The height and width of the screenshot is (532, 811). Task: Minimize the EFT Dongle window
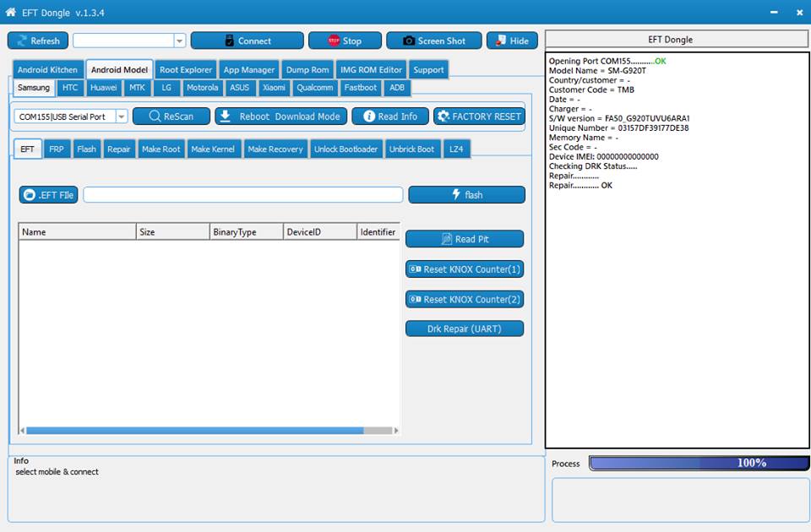tap(774, 12)
